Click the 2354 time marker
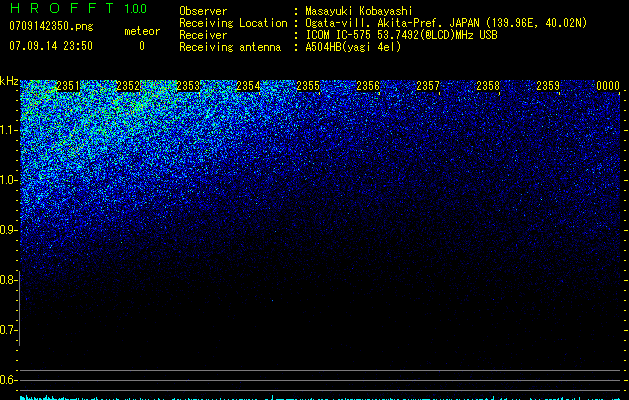 tap(248, 86)
